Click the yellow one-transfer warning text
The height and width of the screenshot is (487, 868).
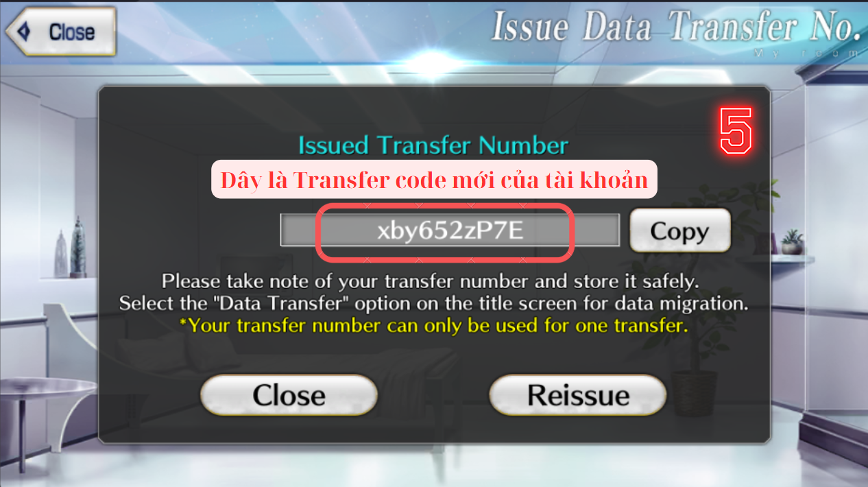pos(433,325)
